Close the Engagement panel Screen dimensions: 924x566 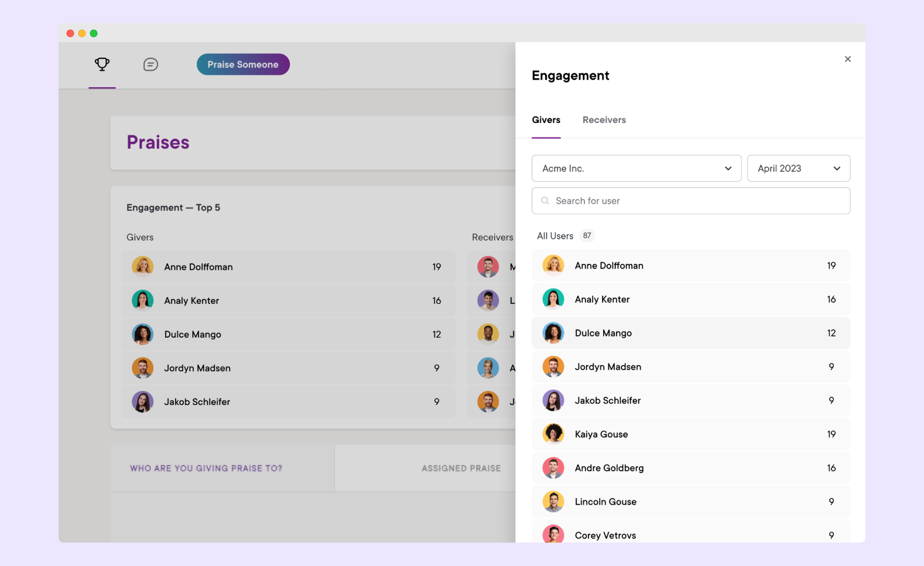847,59
